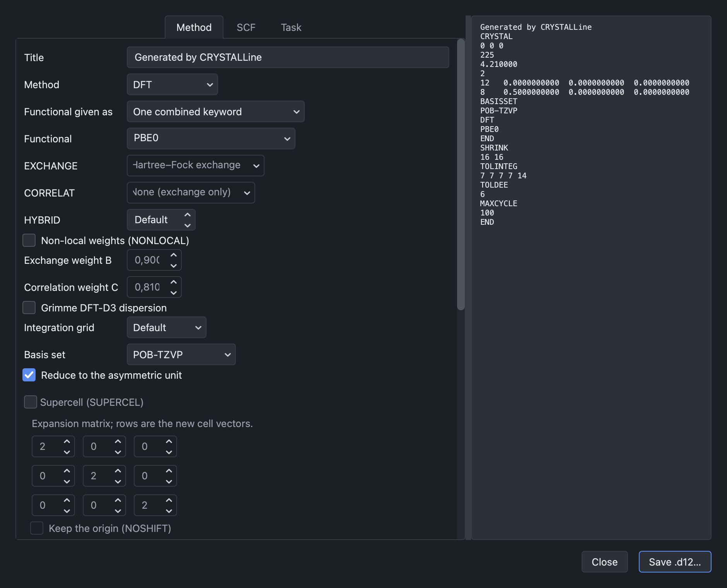
Task: Click 'SHRINK' line in input preview
Action: click(494, 148)
